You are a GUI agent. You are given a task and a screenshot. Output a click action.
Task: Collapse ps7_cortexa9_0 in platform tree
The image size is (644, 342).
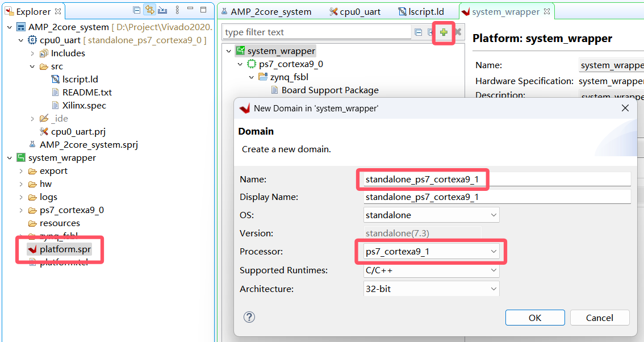[240, 64]
